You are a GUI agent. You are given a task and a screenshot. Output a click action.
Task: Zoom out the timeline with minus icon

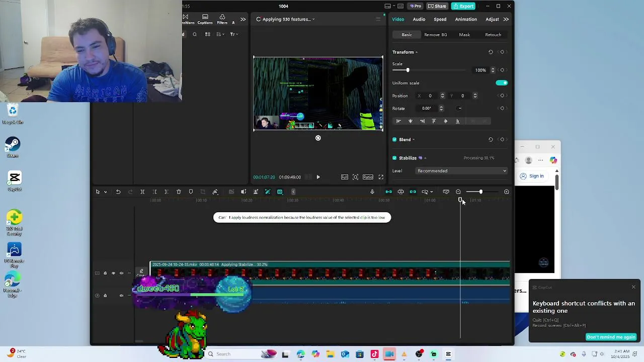[458, 192]
